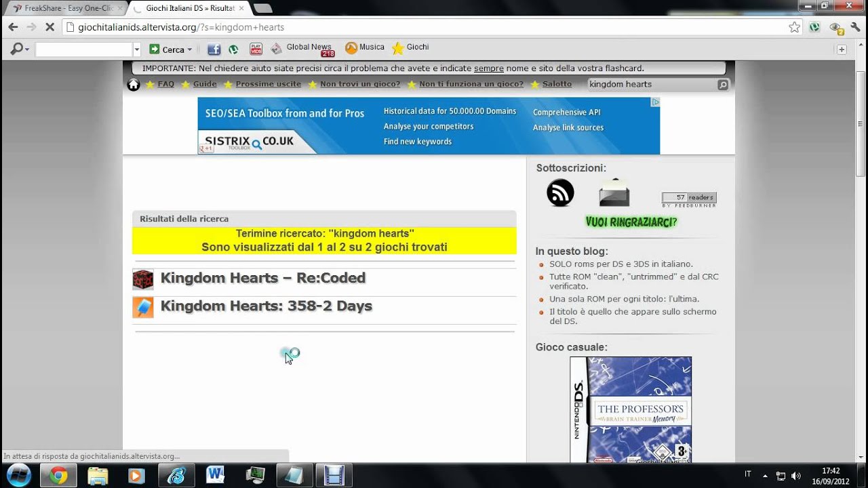
Task: Open the Guide menu link
Action: click(205, 85)
